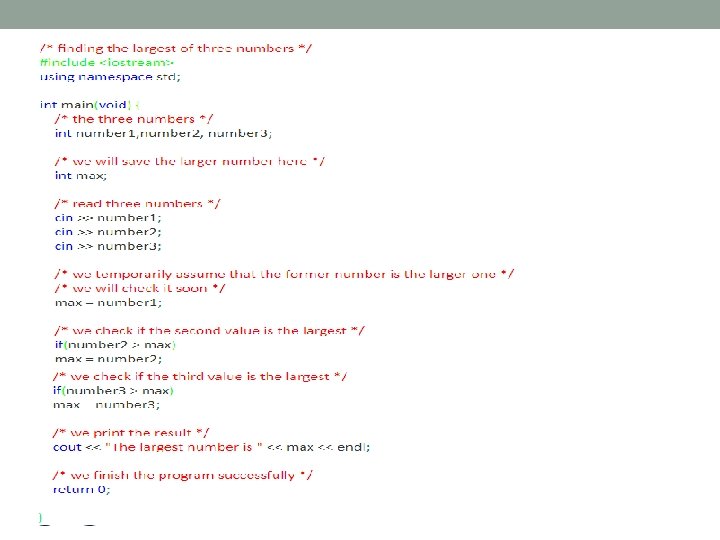This screenshot has width=720, height=540.
Task: Select the declaration "int number1,number2, number3;"
Action: pyautogui.click(x=163, y=134)
